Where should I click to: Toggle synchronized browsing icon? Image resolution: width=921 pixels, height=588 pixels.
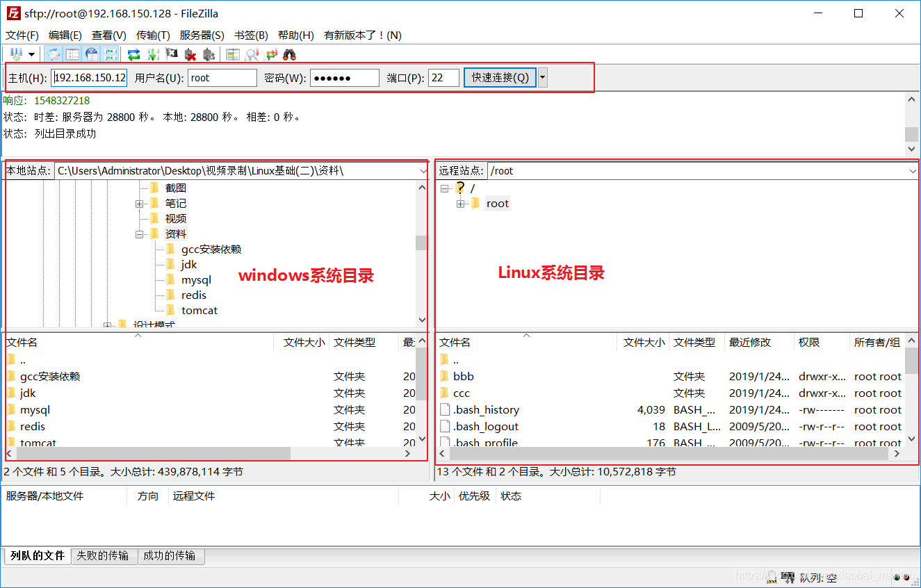(x=271, y=54)
